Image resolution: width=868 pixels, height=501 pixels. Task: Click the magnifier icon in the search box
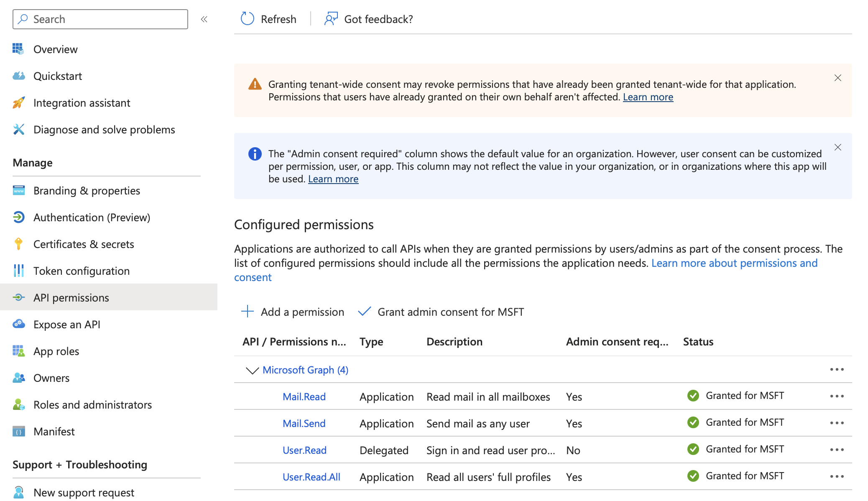23,19
